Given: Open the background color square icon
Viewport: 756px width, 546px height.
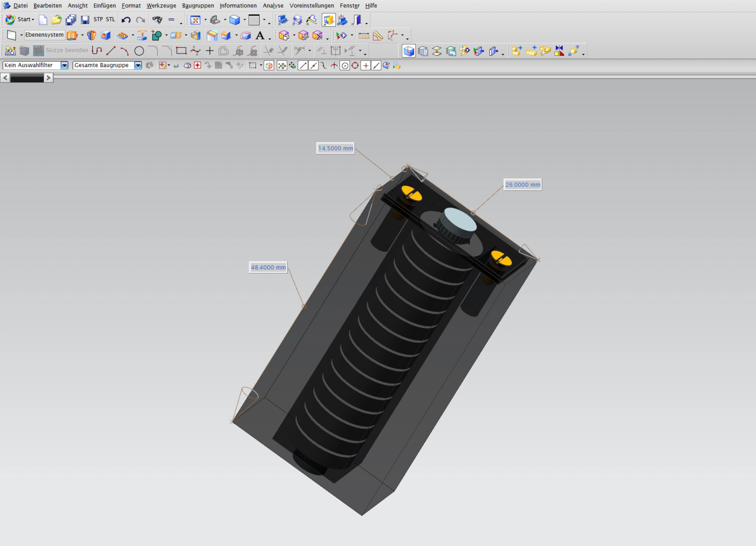Looking at the screenshot, I should pos(254,20).
